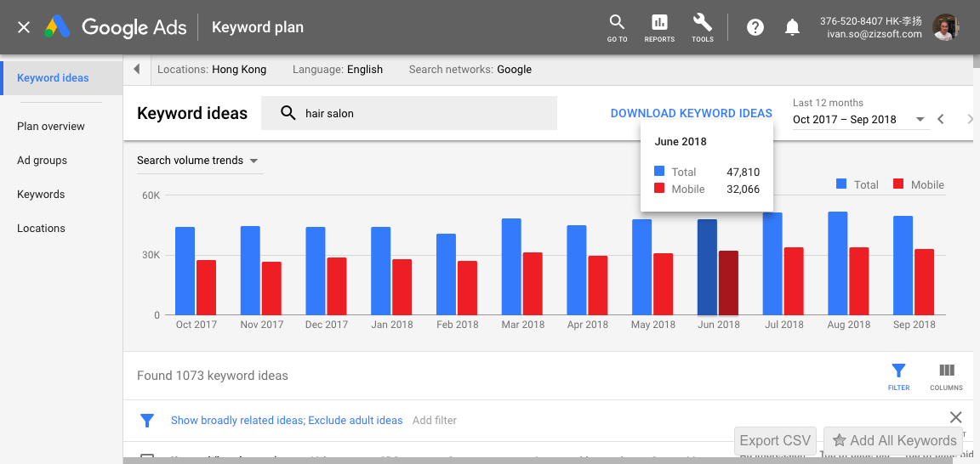This screenshot has height=464, width=980.
Task: Close the keyword plan with X
Action: tap(24, 27)
